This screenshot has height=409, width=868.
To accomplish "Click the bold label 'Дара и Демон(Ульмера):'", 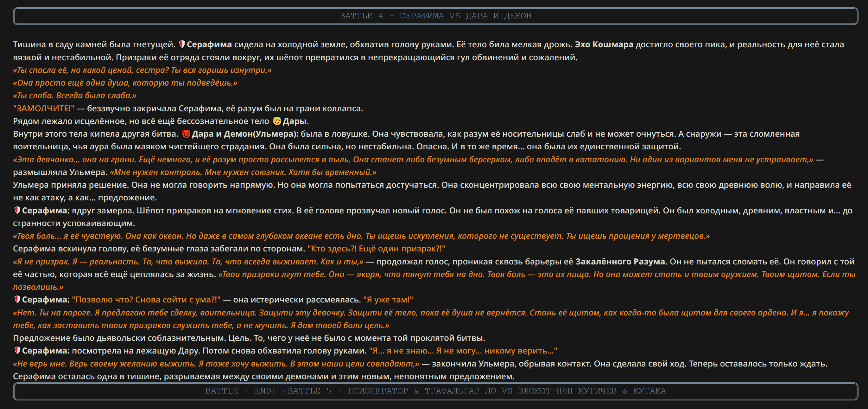I will 245,133.
